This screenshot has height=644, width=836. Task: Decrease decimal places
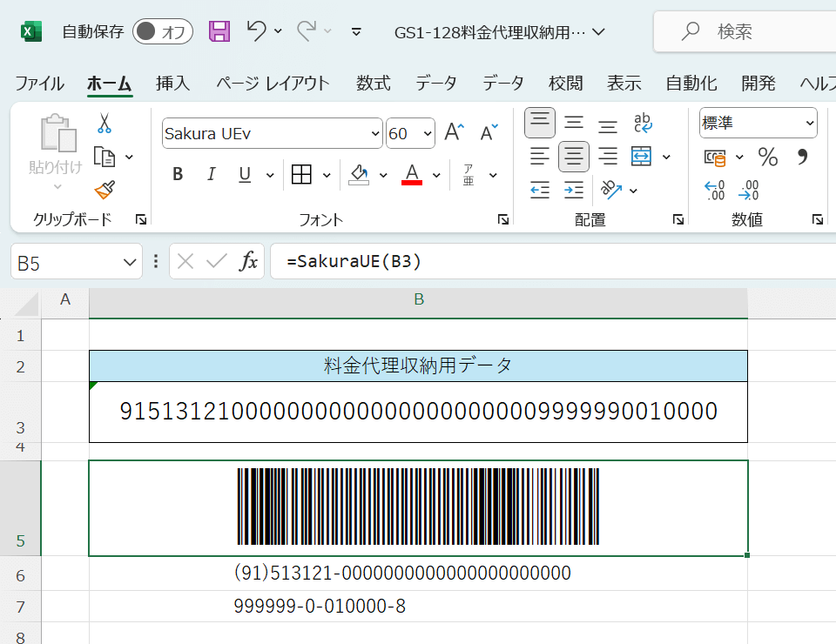tap(749, 191)
